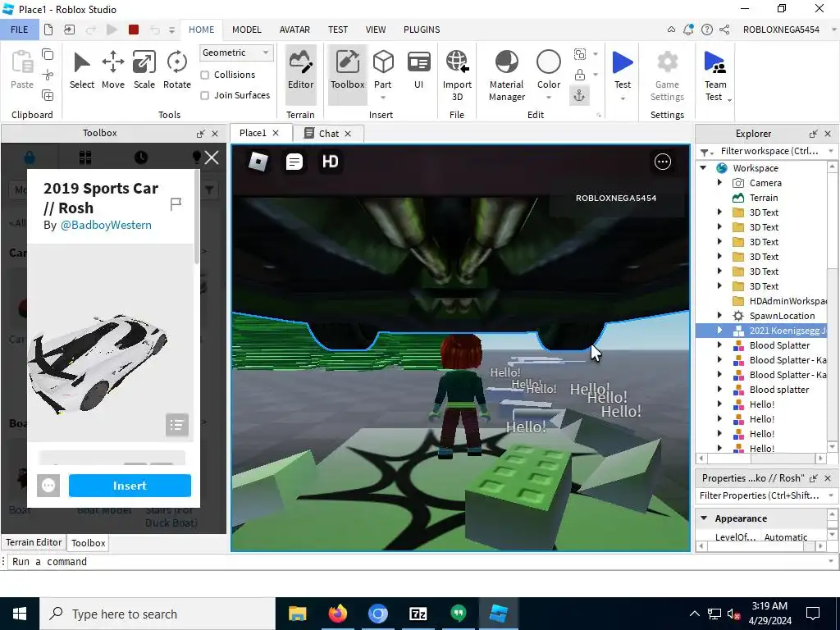
Task: Focus the Run a command bar
Action: pyautogui.click(x=418, y=561)
